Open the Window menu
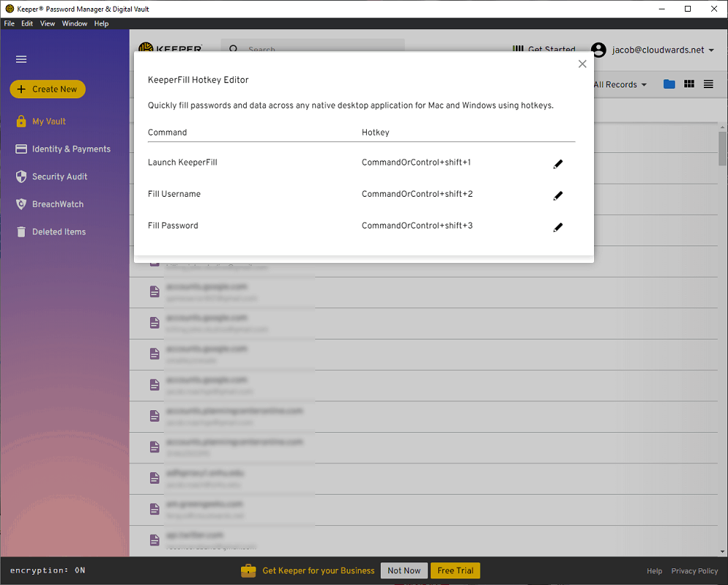 pyautogui.click(x=74, y=24)
